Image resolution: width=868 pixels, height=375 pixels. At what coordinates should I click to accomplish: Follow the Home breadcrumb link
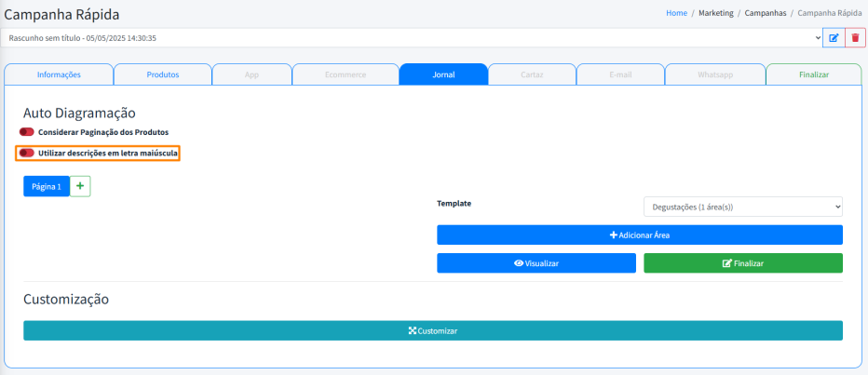[x=676, y=13]
